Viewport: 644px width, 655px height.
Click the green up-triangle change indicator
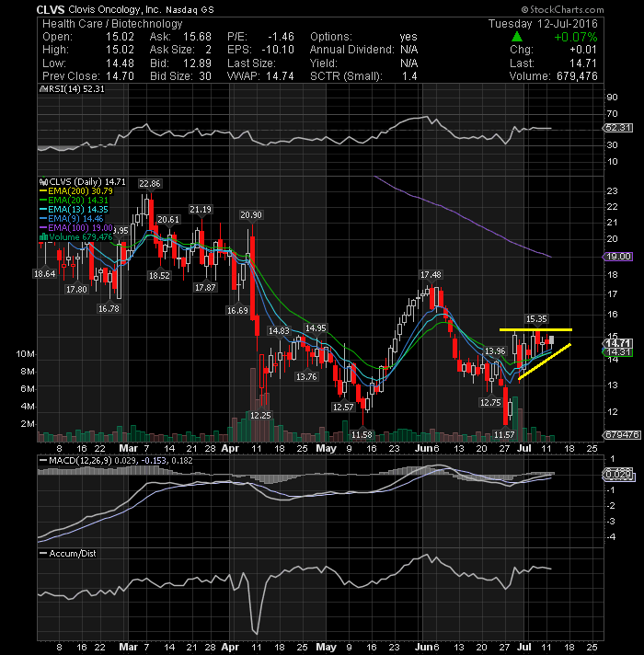(x=517, y=37)
